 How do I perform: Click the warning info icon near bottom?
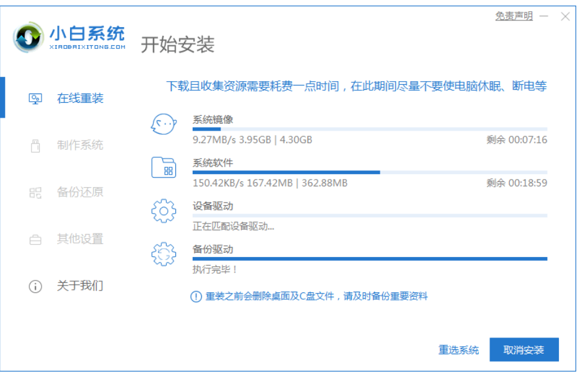[x=196, y=297]
